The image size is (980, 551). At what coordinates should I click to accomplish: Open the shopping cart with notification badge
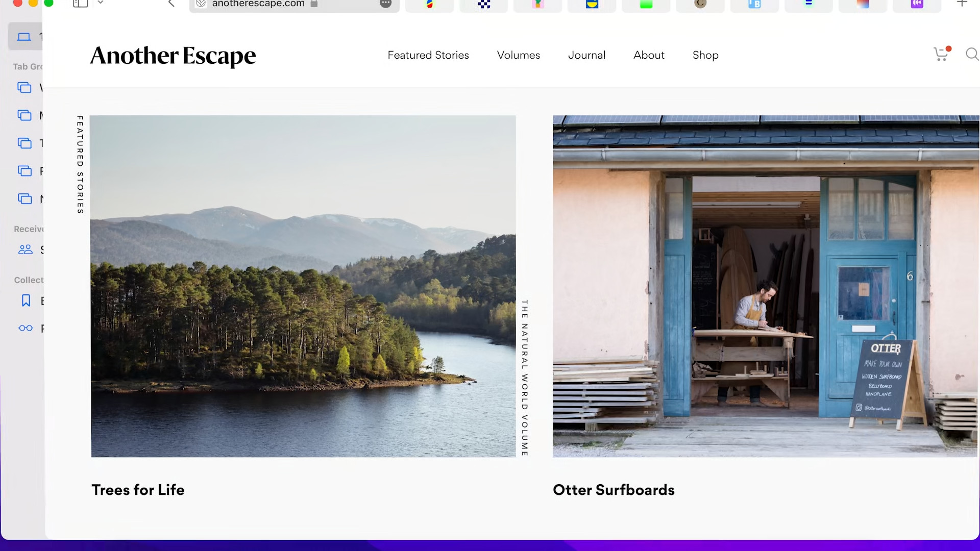(x=941, y=55)
